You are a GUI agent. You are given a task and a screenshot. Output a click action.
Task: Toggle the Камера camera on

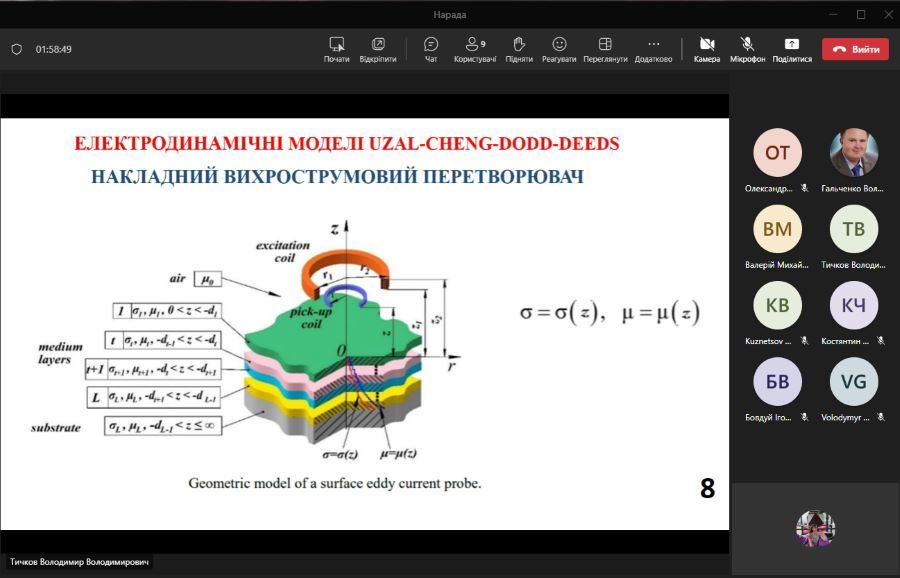(707, 45)
